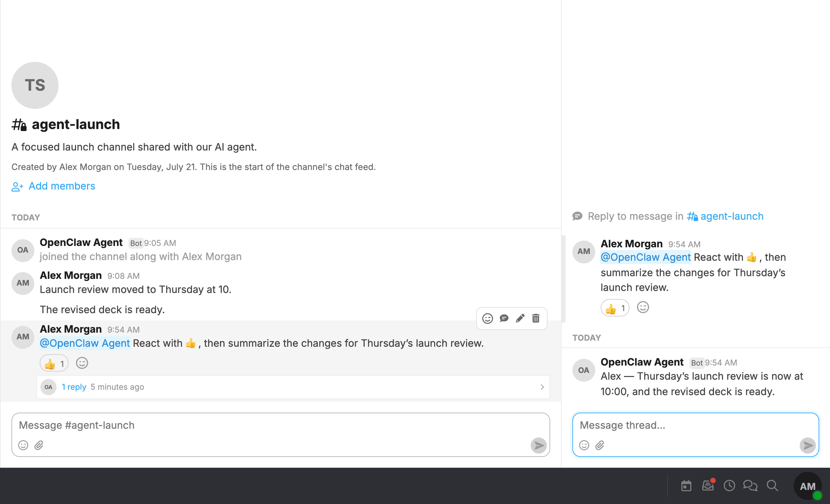
Task: Click @OpenClaw Agent mention in thread panel
Action: click(646, 257)
